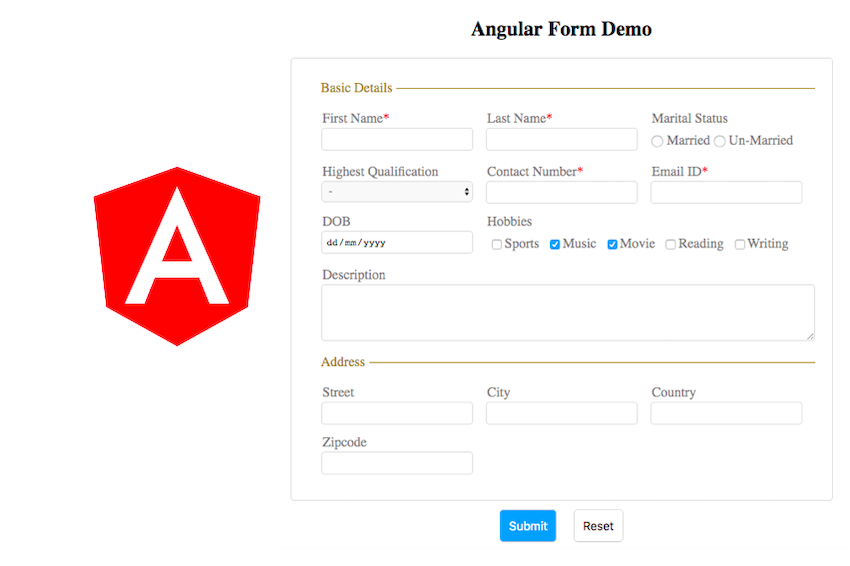Select the Un-Married radio button
The image size is (850, 566).
[719, 142]
